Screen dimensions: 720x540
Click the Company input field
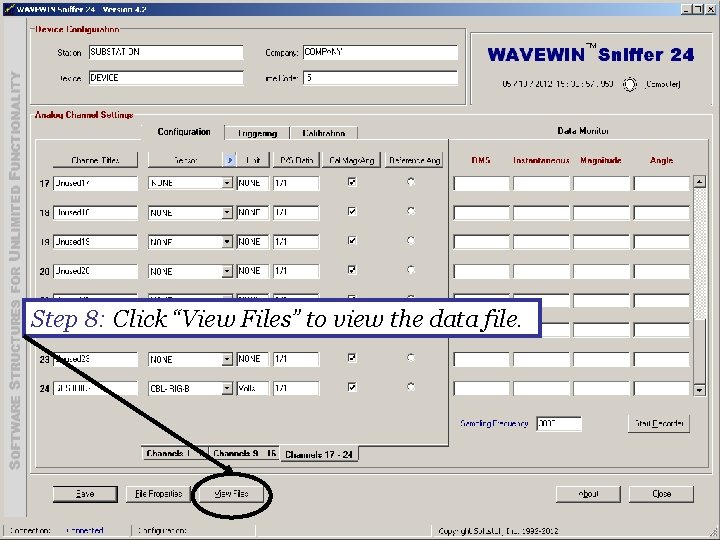(380, 52)
